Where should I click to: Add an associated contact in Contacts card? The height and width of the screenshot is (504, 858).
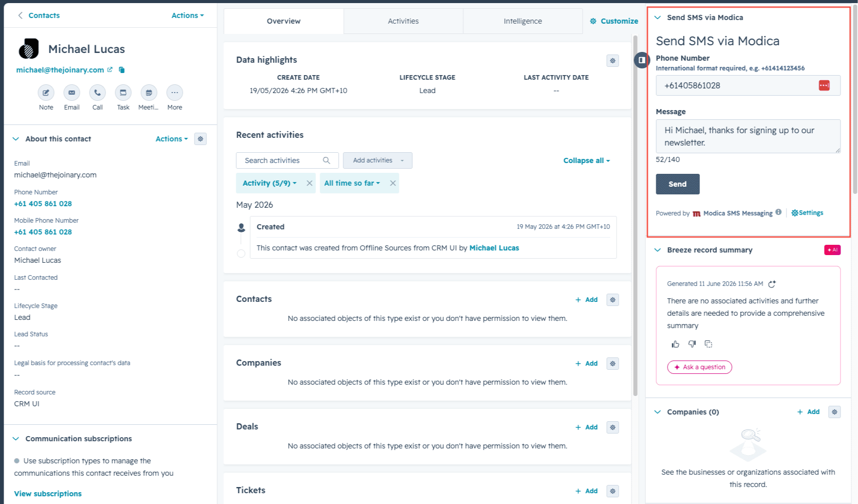[x=586, y=300]
